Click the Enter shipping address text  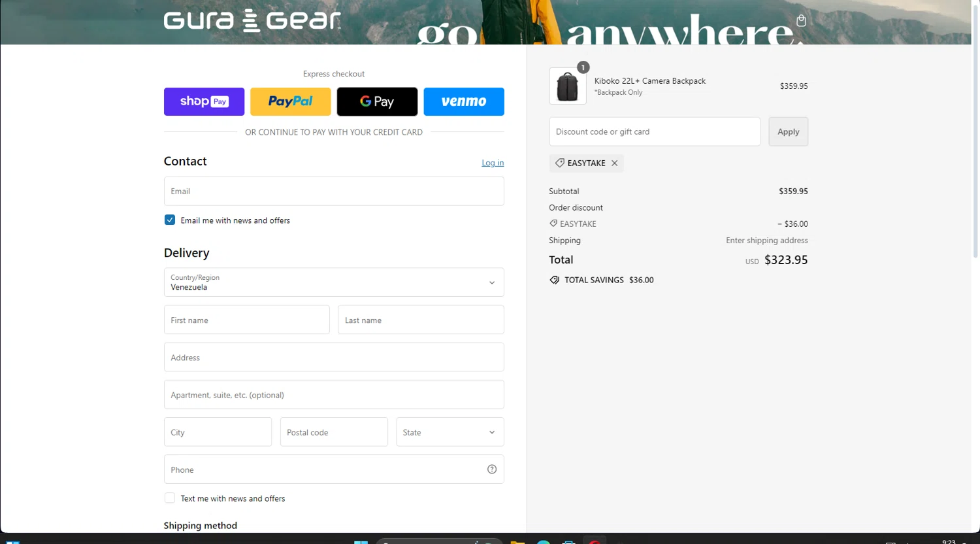pyautogui.click(x=767, y=241)
